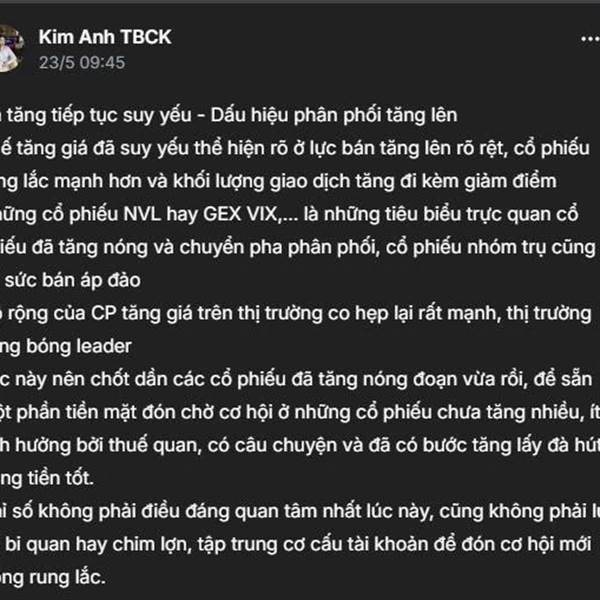Click the 23/5 09:45 post timestamp
This screenshot has height=600, width=600.
point(82,63)
